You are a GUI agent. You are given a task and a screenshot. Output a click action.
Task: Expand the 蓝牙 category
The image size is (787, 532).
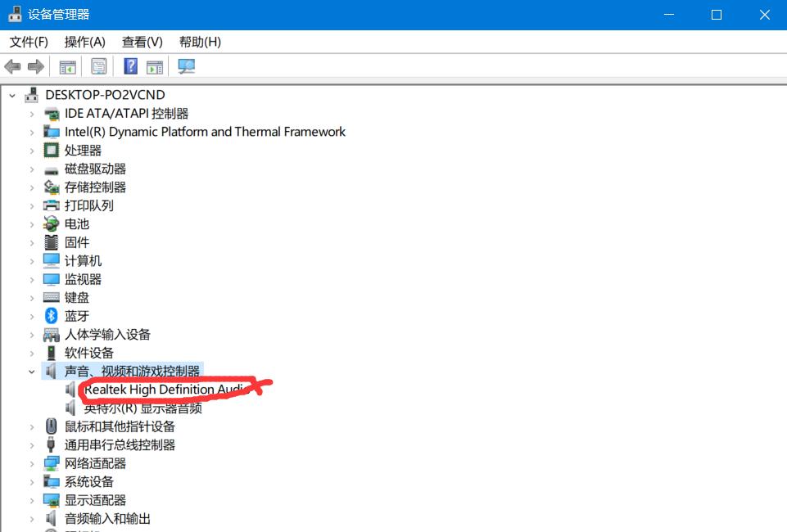point(31,315)
